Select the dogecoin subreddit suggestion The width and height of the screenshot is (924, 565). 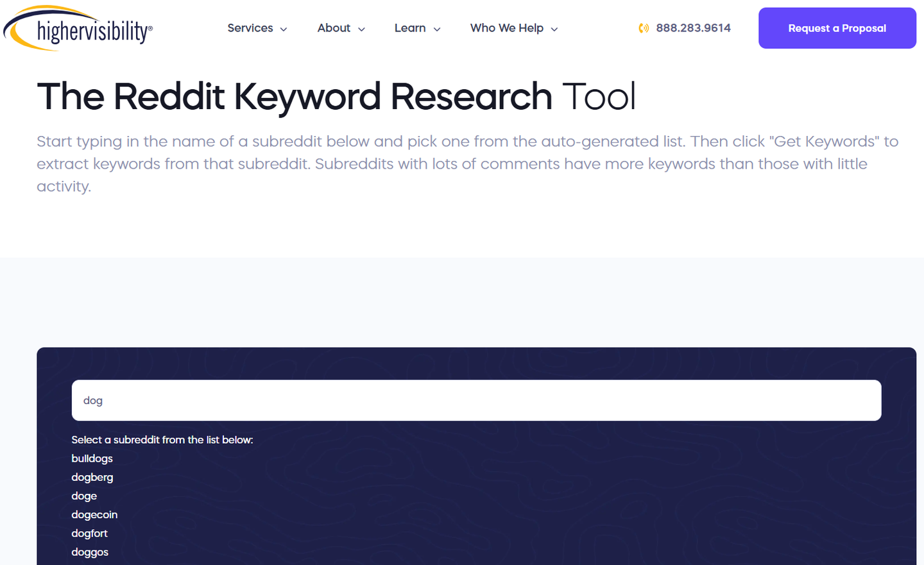coord(94,514)
